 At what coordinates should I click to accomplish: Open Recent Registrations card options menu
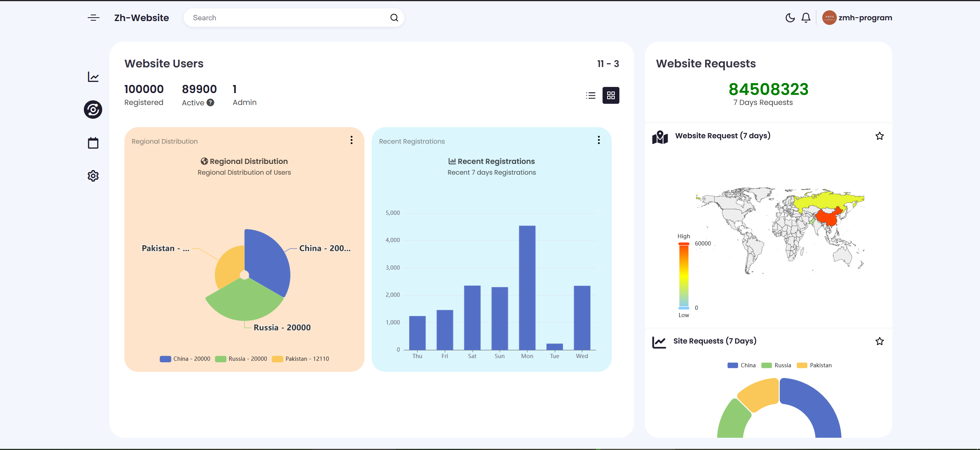[599, 140]
